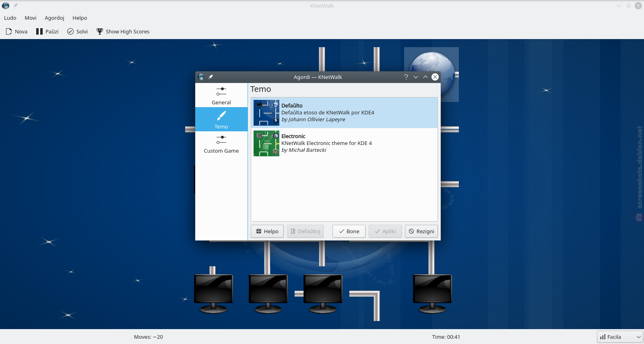Open the Agordoj menu
Image resolution: width=644 pixels, height=344 pixels.
click(54, 18)
